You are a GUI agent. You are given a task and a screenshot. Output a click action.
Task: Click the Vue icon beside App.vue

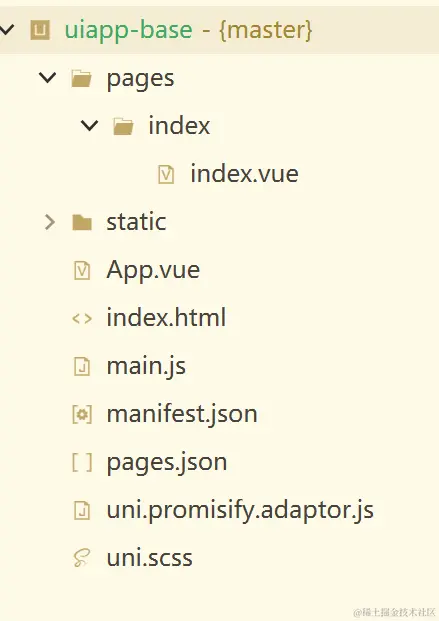tap(82, 270)
